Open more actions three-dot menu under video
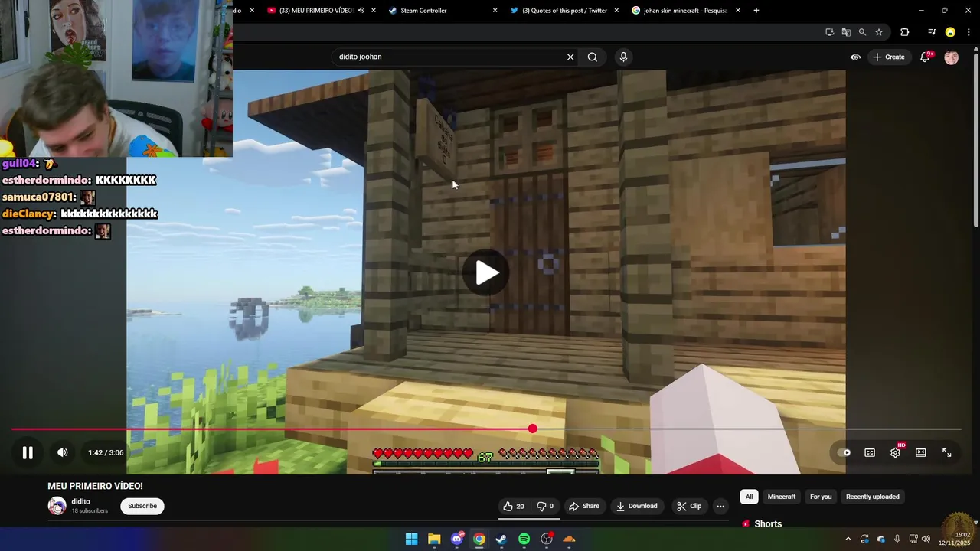980x551 pixels. click(720, 506)
